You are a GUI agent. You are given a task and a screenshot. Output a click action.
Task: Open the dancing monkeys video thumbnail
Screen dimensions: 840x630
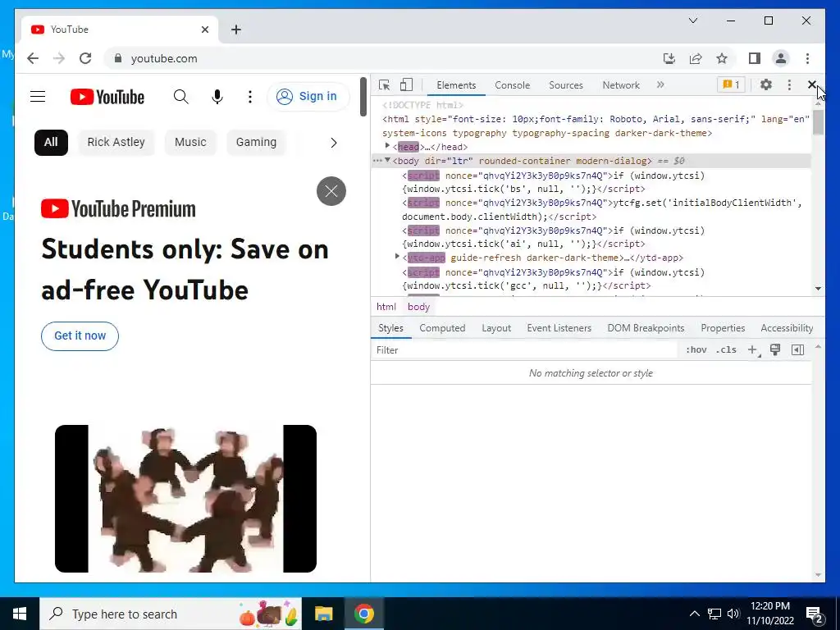click(x=185, y=498)
